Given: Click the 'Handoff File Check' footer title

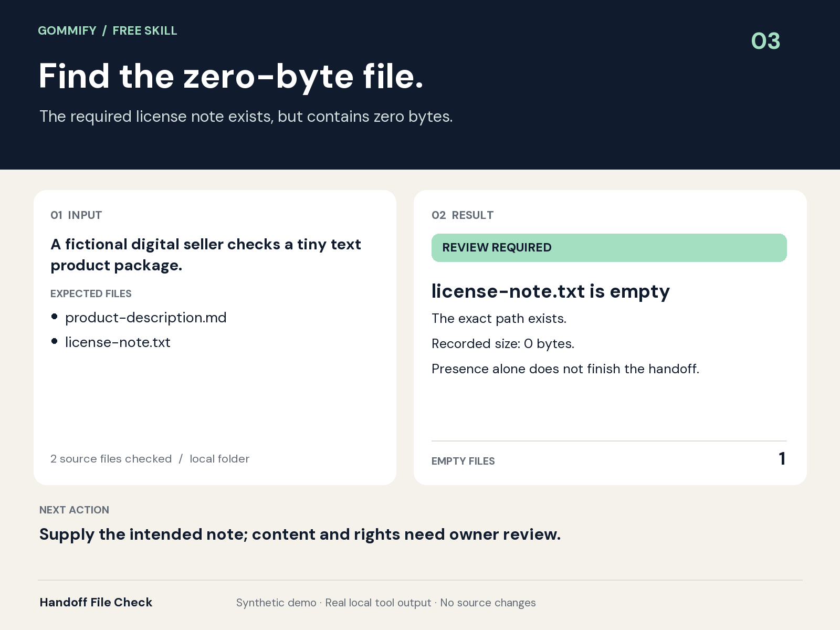Looking at the screenshot, I should point(96,602).
